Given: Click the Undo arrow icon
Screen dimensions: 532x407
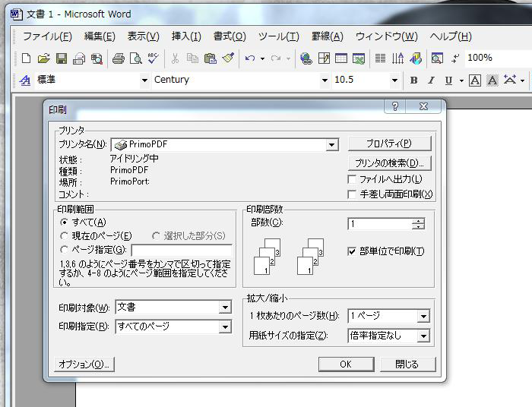Looking at the screenshot, I should [249, 58].
